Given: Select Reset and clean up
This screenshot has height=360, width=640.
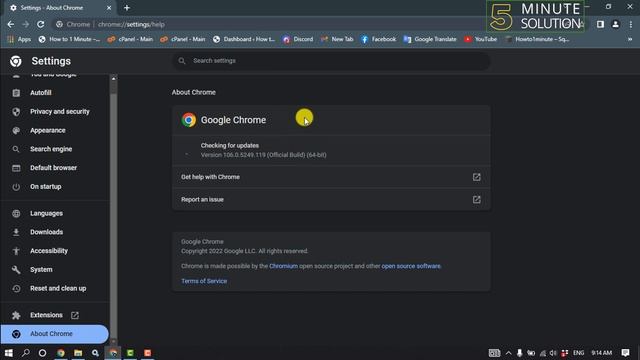Looking at the screenshot, I should point(58,288).
